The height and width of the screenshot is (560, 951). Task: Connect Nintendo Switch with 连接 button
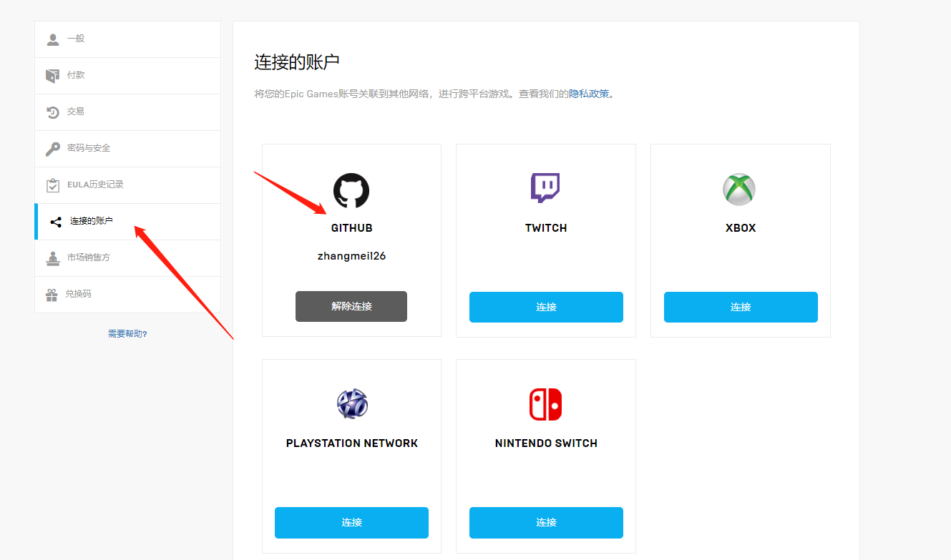546,522
